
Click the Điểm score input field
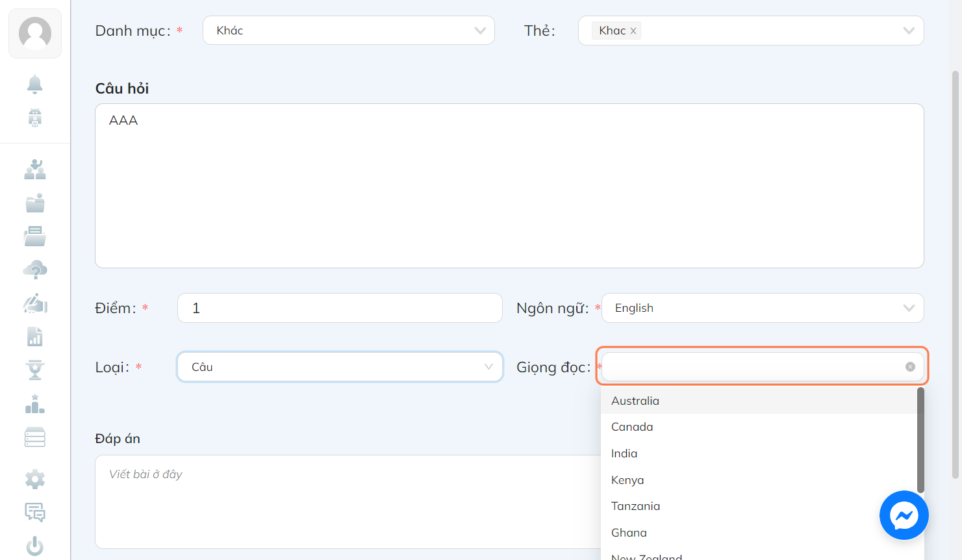(x=340, y=308)
